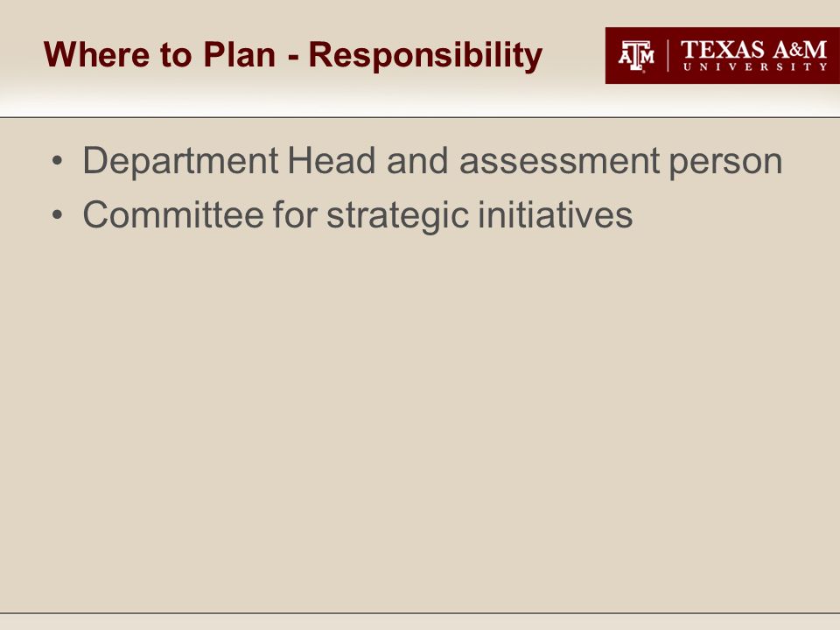The height and width of the screenshot is (630, 840).
Task: Click the Texas A&M University logo banner
Action: click(x=723, y=56)
